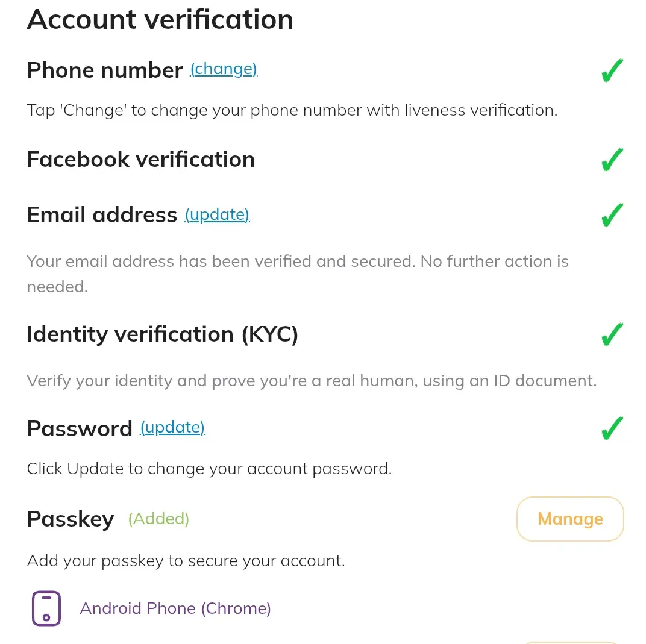Click the phone number change link
Viewport: 646px width, 644px height.
[224, 69]
